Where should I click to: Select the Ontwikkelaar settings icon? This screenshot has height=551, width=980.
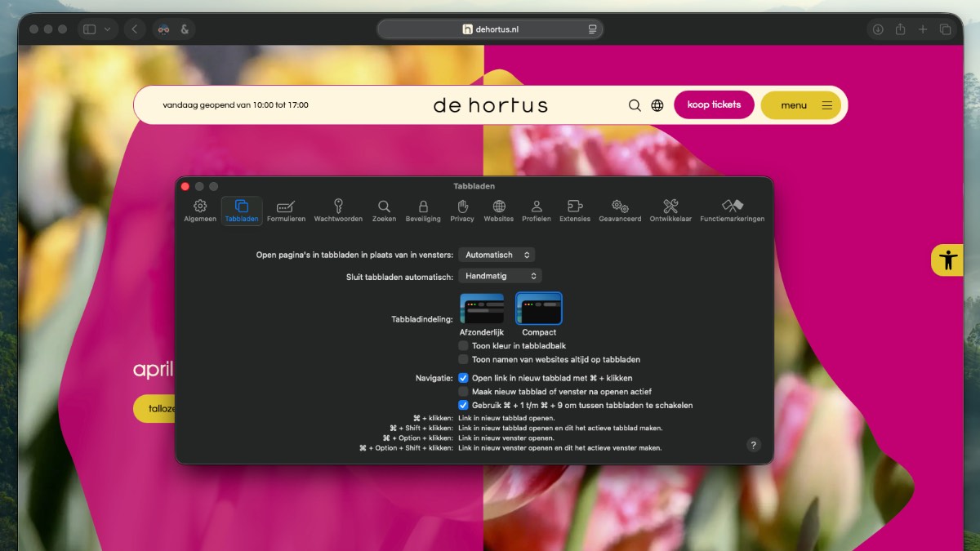[670, 211]
